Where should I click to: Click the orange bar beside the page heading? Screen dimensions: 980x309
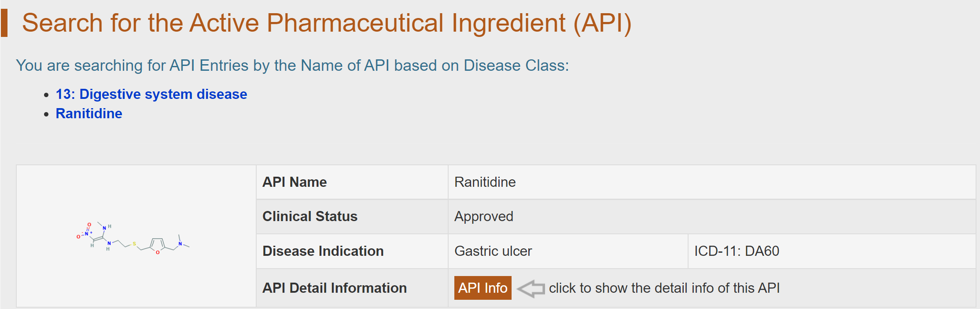pyautogui.click(x=4, y=23)
